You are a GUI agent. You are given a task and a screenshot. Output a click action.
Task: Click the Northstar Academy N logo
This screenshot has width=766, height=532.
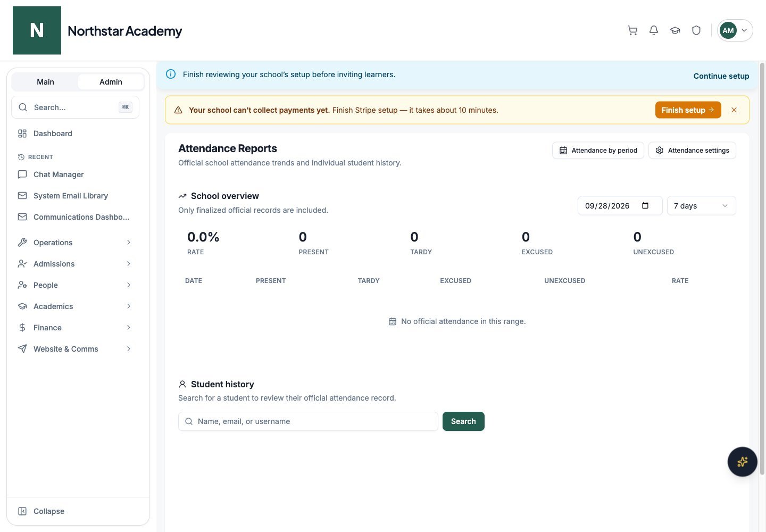point(37,30)
